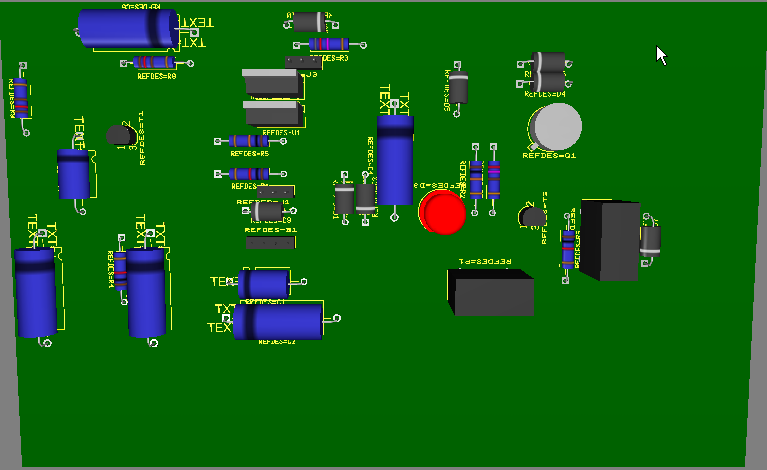The width and height of the screenshot is (767, 470).
Task: Select the black transistor T2
Action: click(533, 213)
